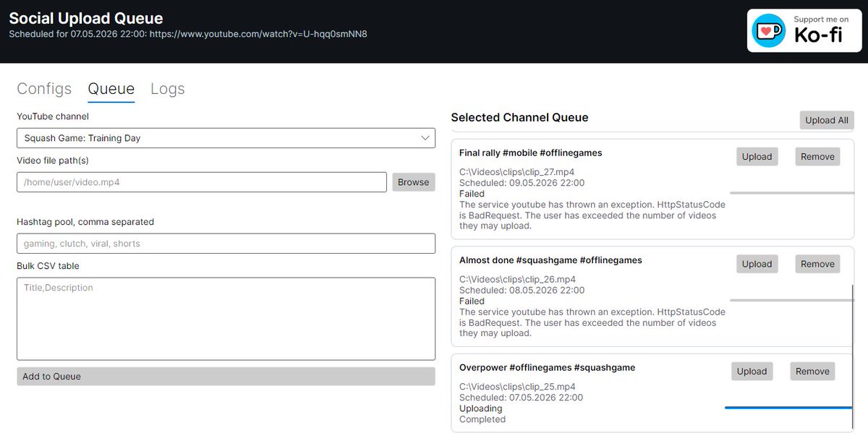Click title "Overpower #offlinegames #squashgame"

point(548,368)
